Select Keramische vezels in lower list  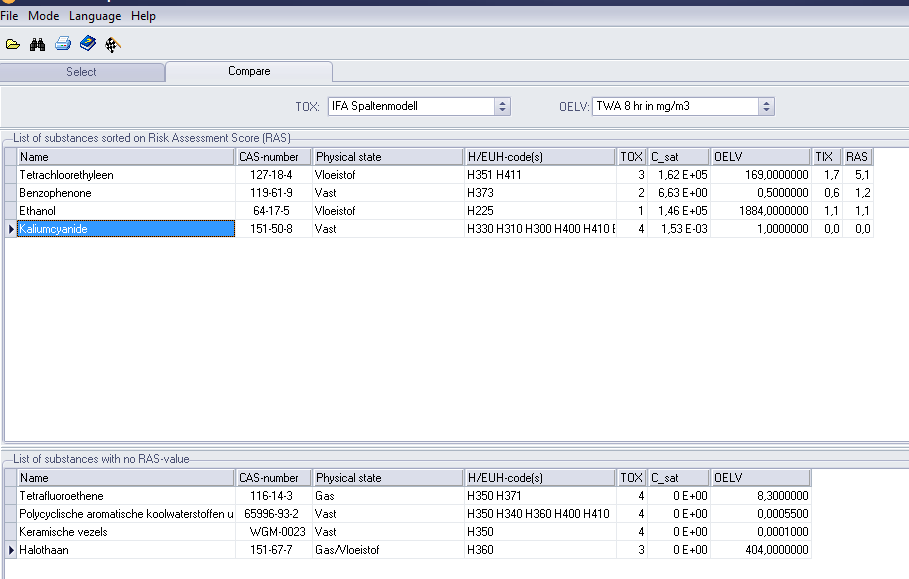(63, 532)
